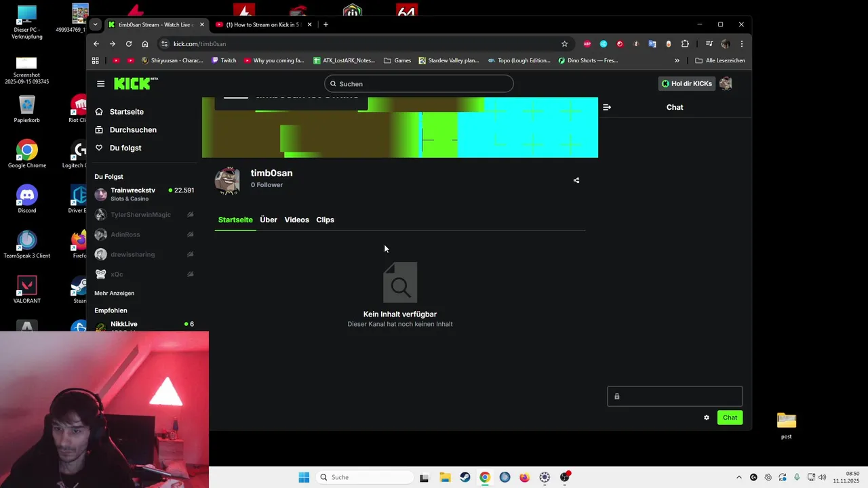Go forward with the browser forward arrow
Screen dimensions: 868x488
pyautogui.click(x=113, y=44)
